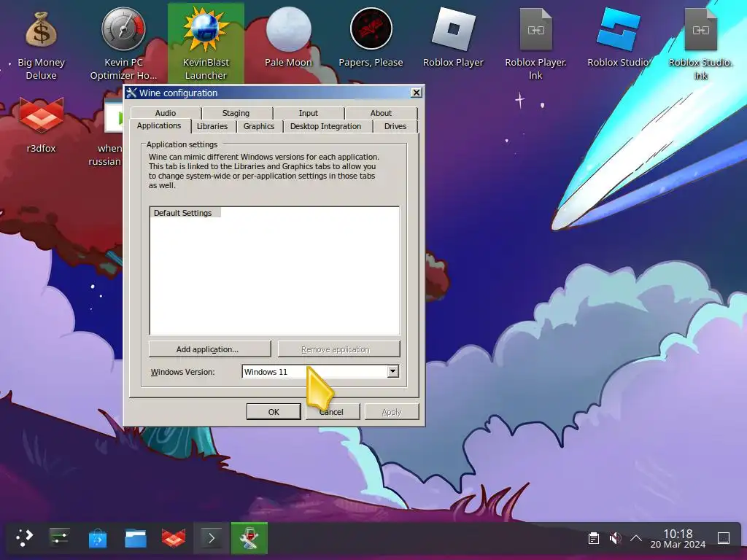Click the Cancel button
The height and width of the screenshot is (560, 747).
coord(332,412)
